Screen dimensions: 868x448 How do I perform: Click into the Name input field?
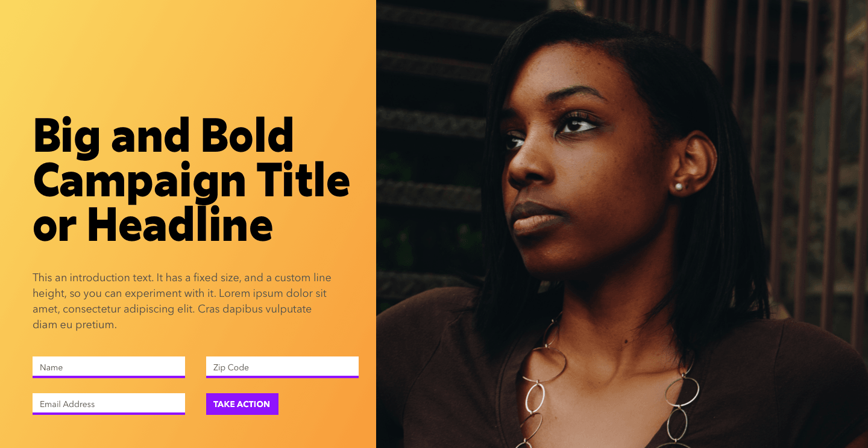108,367
